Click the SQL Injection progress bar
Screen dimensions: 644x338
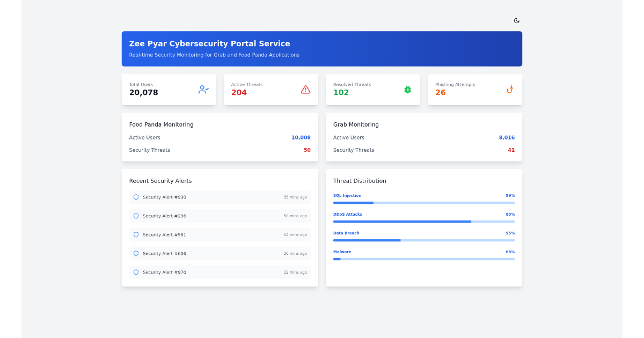423,202
